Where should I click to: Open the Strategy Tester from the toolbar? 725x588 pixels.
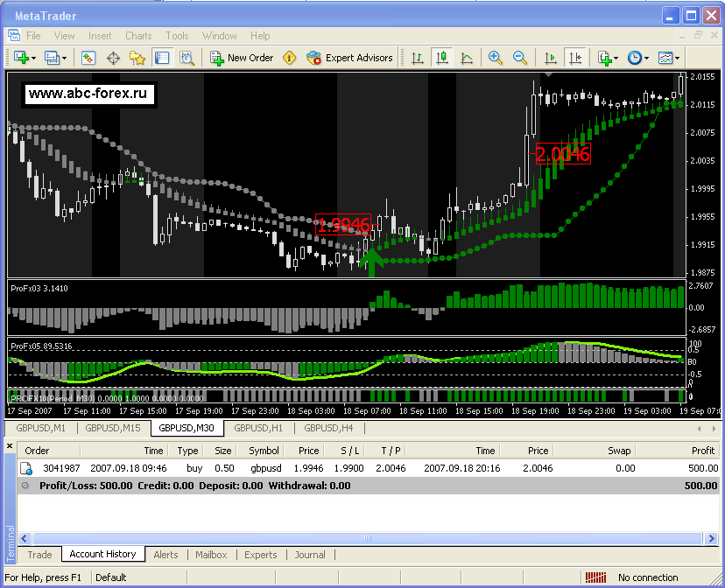[187, 59]
